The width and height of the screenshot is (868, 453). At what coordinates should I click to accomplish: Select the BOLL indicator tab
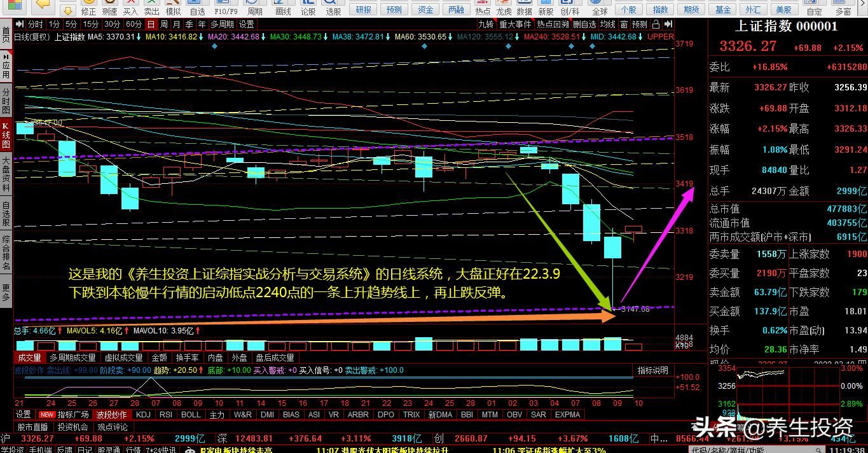(x=191, y=414)
